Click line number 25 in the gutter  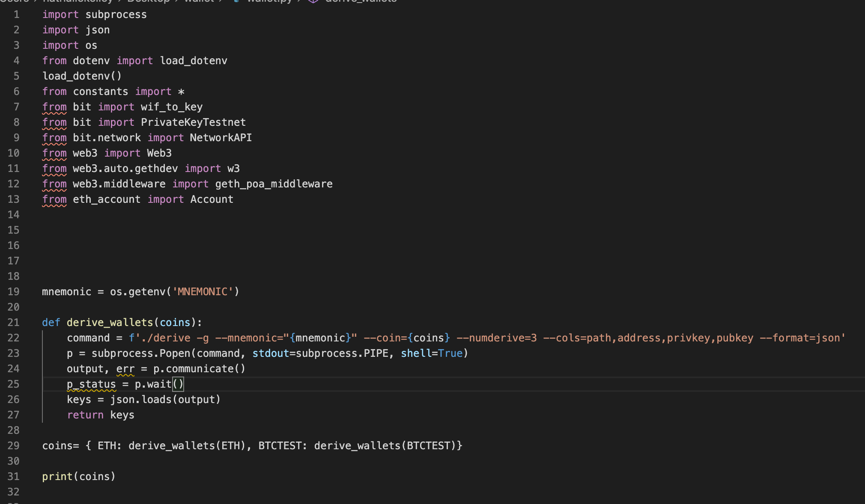[14, 384]
